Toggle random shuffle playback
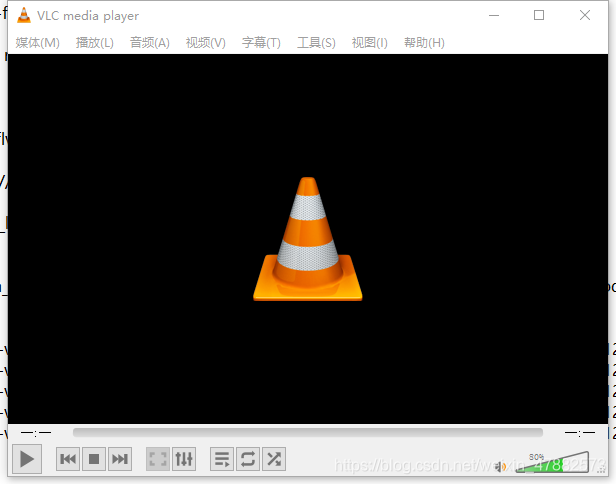Image resolution: width=616 pixels, height=484 pixels. pos(274,458)
